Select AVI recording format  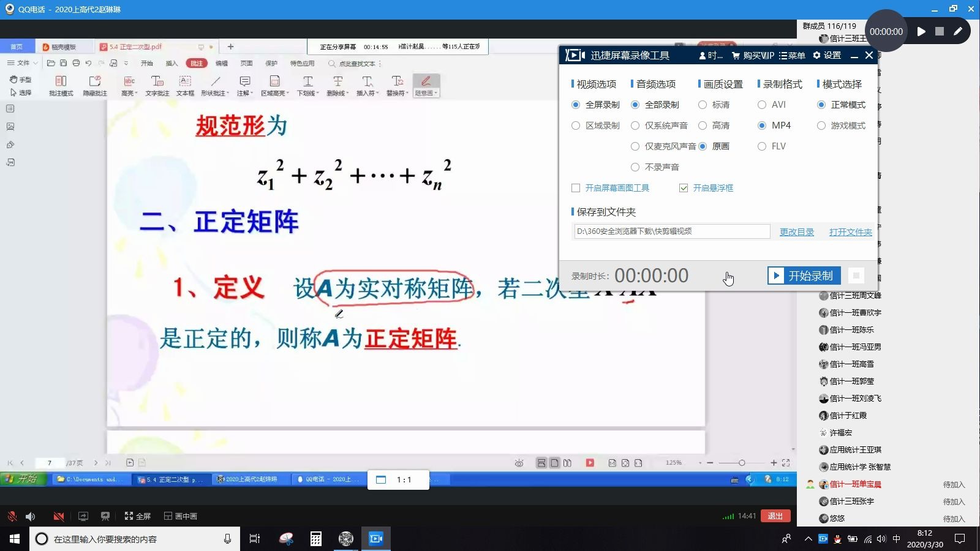coord(772,105)
